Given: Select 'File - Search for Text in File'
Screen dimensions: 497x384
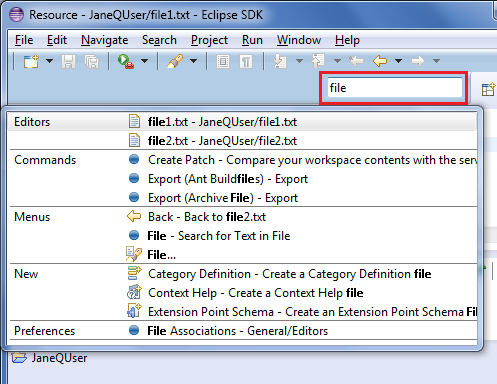Looking at the screenshot, I should pos(243,236).
